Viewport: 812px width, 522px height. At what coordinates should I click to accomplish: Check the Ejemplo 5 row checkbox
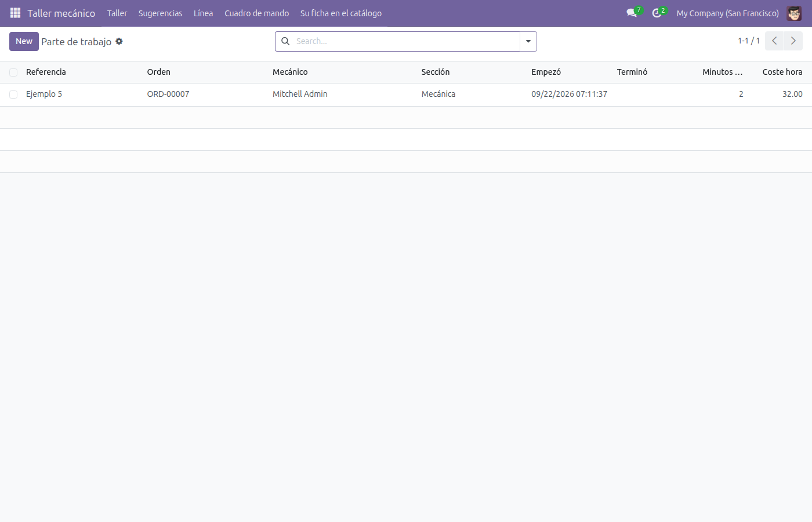[x=13, y=95]
